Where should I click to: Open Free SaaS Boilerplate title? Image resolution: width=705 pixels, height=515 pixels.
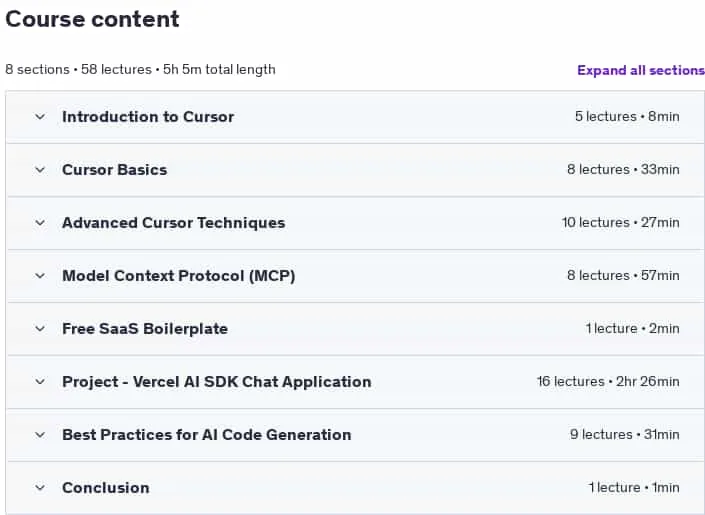(145, 329)
